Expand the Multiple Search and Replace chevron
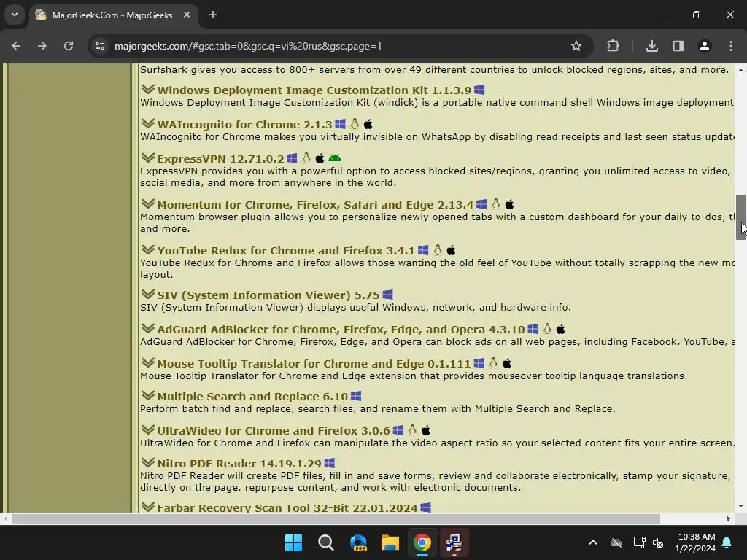Viewport: 747px width, 560px height. pos(147,395)
